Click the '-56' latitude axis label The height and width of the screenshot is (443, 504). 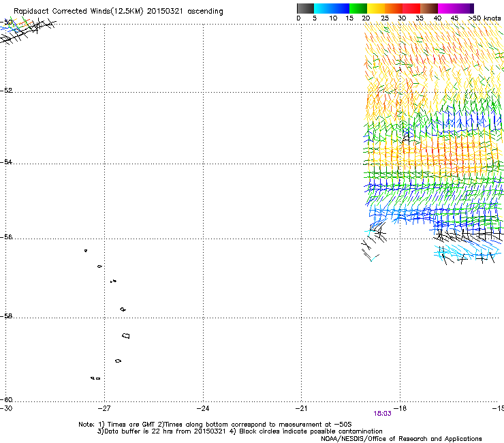(x=6, y=237)
